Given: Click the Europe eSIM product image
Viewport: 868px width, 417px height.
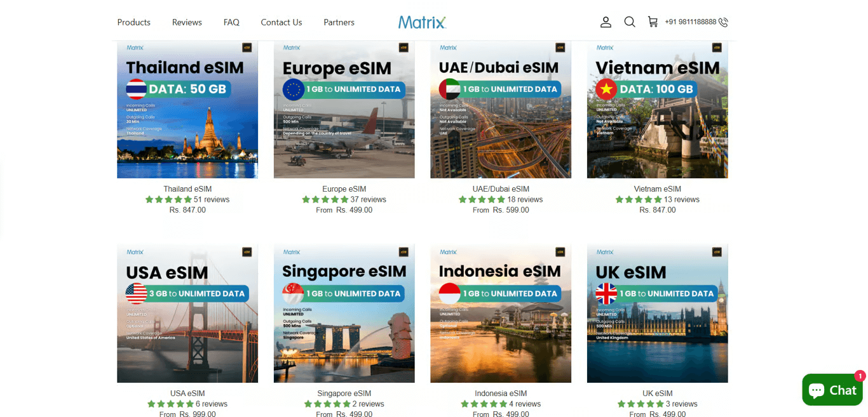Looking at the screenshot, I should coord(344,108).
